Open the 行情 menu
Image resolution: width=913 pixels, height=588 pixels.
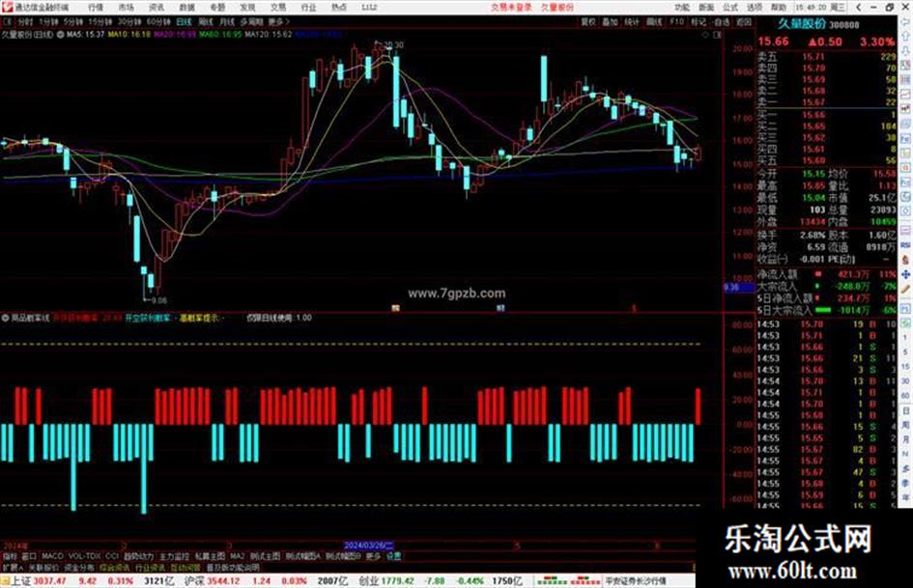pos(96,7)
